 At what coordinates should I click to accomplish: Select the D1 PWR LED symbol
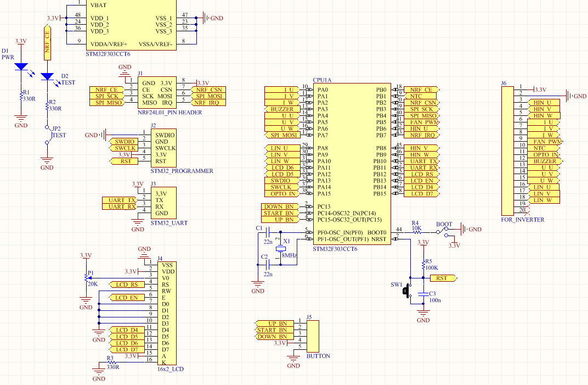click(x=21, y=67)
